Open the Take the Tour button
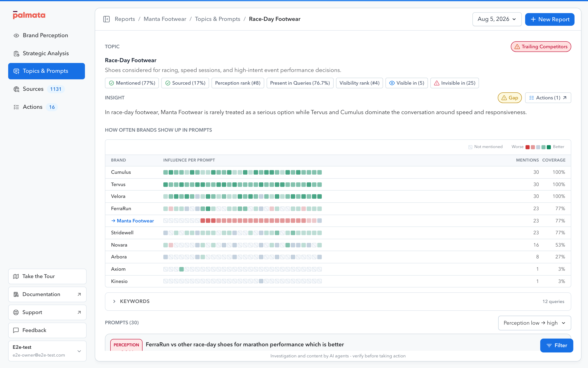Viewport: 588px width, 368px height. 47,276
